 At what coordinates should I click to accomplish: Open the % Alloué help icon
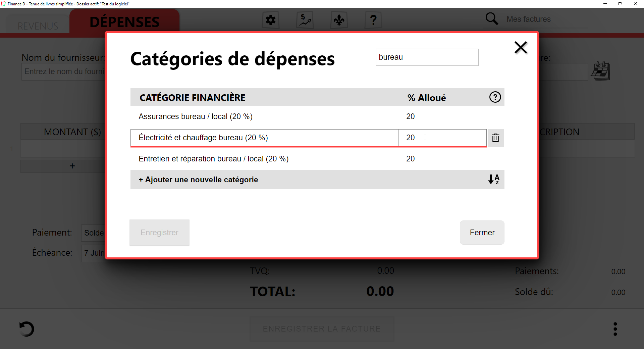[495, 97]
